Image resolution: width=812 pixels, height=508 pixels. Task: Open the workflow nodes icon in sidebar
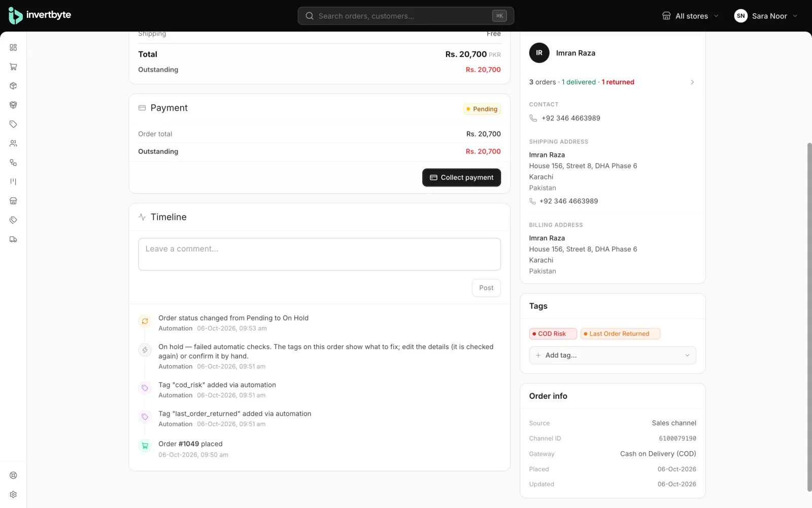point(13,163)
